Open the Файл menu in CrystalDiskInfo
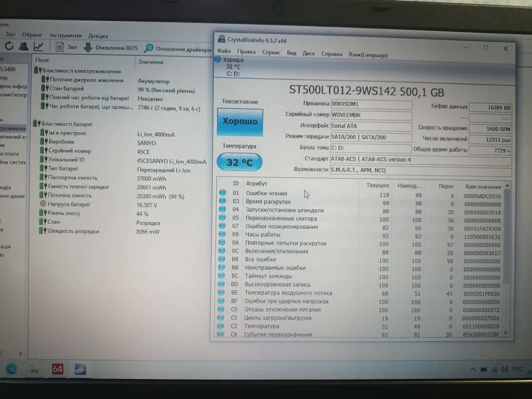 tap(224, 52)
